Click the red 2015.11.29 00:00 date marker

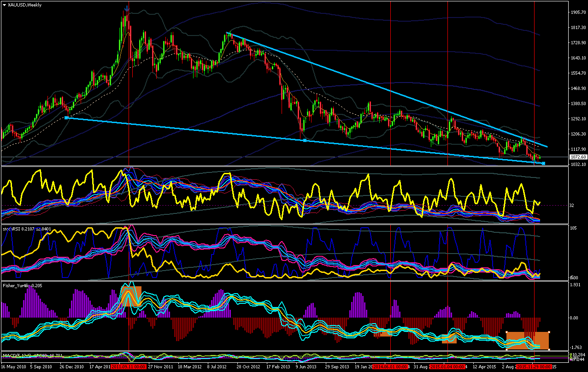tap(534, 367)
